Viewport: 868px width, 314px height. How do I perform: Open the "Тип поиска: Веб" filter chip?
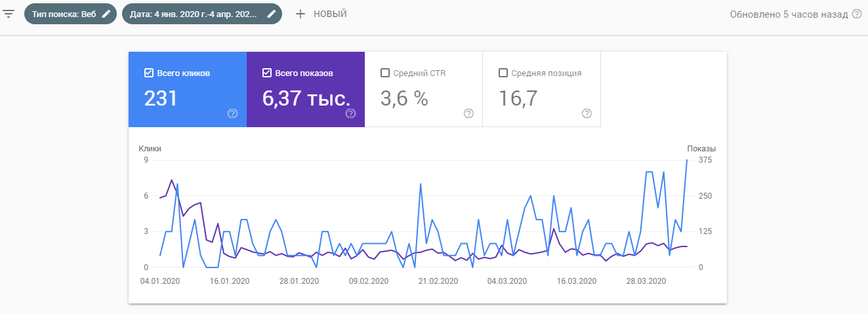pos(64,14)
